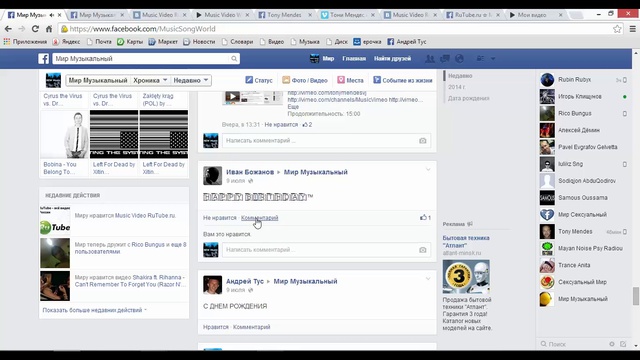This screenshot has height=360, width=640.
Task: Select Событие из жизни composer option
Action: (x=402, y=80)
